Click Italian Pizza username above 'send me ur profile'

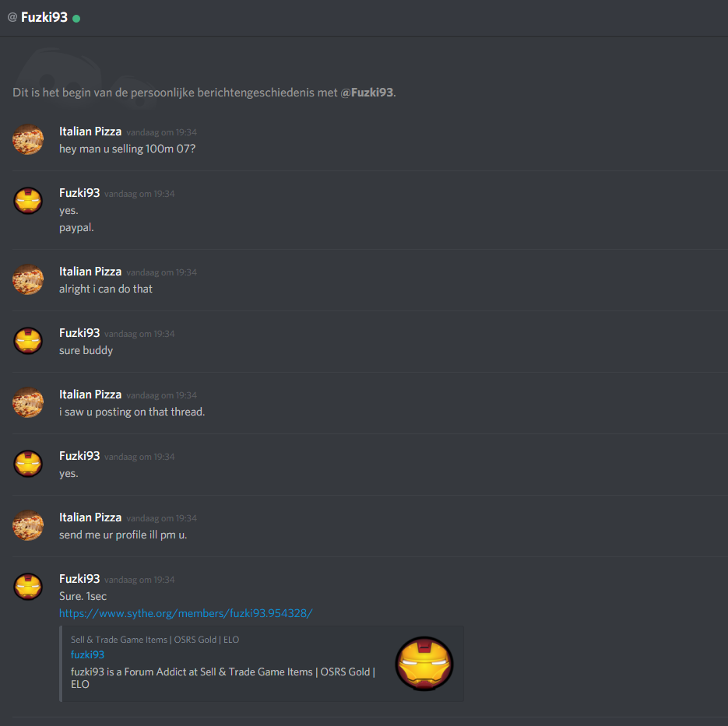click(x=90, y=517)
